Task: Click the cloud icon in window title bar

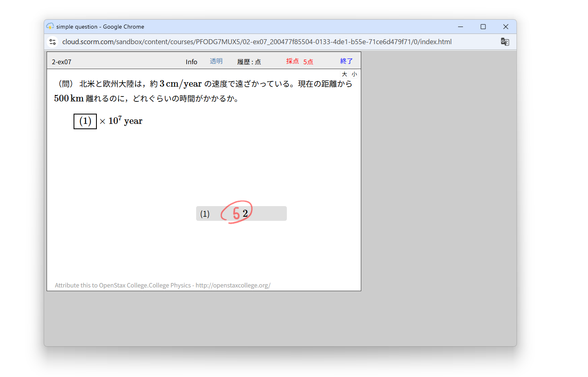Action: point(50,27)
